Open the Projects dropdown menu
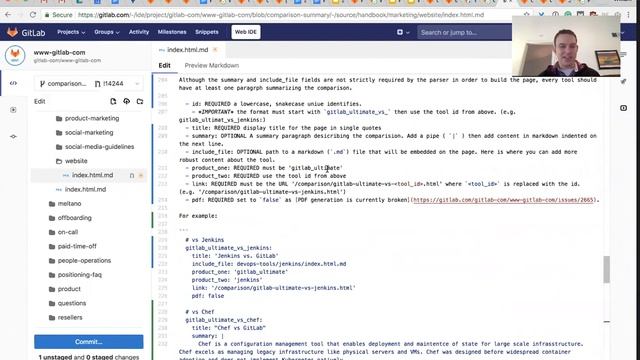The image size is (640, 360). pos(71,32)
